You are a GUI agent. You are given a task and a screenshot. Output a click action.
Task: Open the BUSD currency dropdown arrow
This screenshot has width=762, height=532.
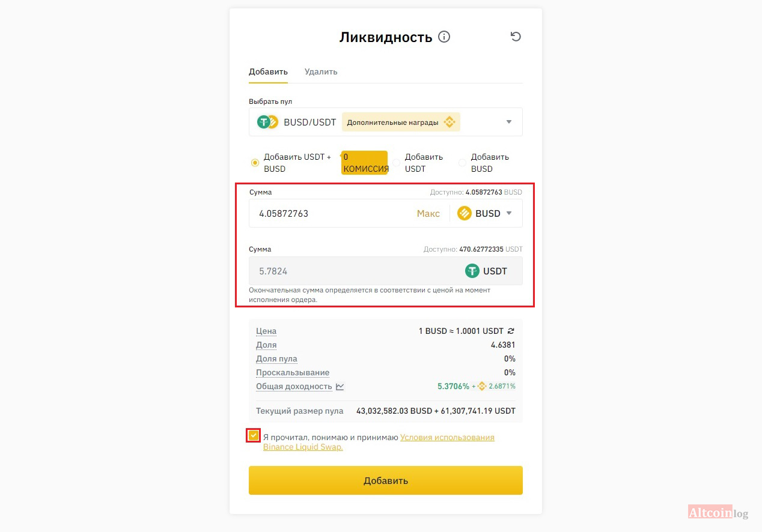(x=509, y=213)
